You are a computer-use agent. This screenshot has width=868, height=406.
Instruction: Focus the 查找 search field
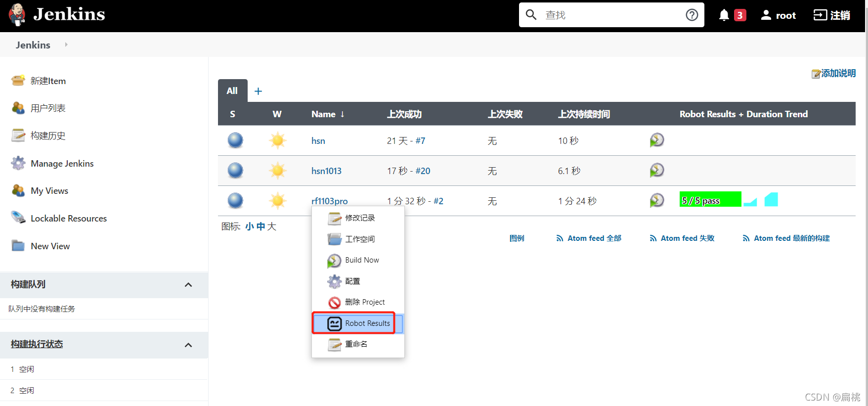pos(611,15)
